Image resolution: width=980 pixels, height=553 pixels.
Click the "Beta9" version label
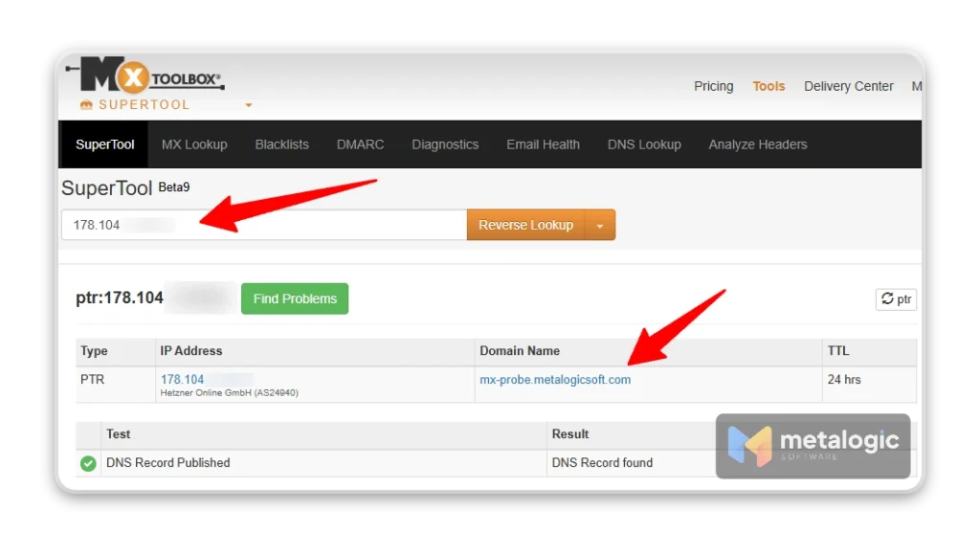pyautogui.click(x=174, y=187)
